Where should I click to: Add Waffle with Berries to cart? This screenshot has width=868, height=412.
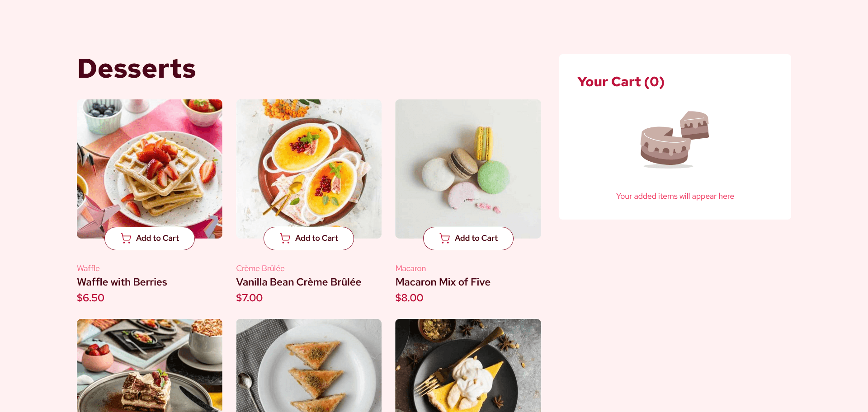click(x=150, y=239)
